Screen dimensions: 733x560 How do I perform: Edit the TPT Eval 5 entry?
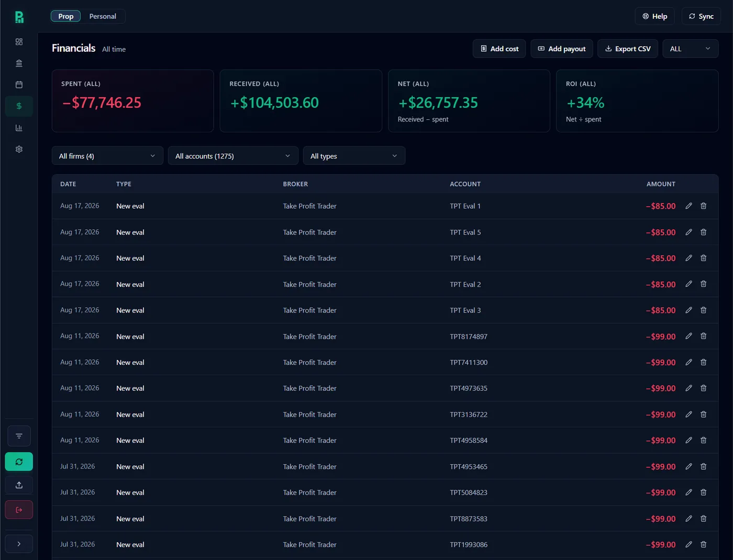click(689, 232)
